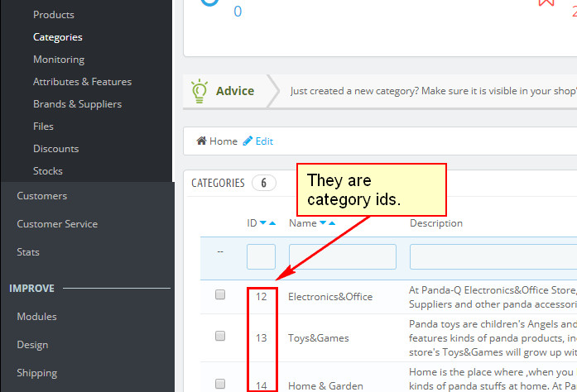Open Modules under Improve
The image size is (577, 392).
pyautogui.click(x=36, y=317)
